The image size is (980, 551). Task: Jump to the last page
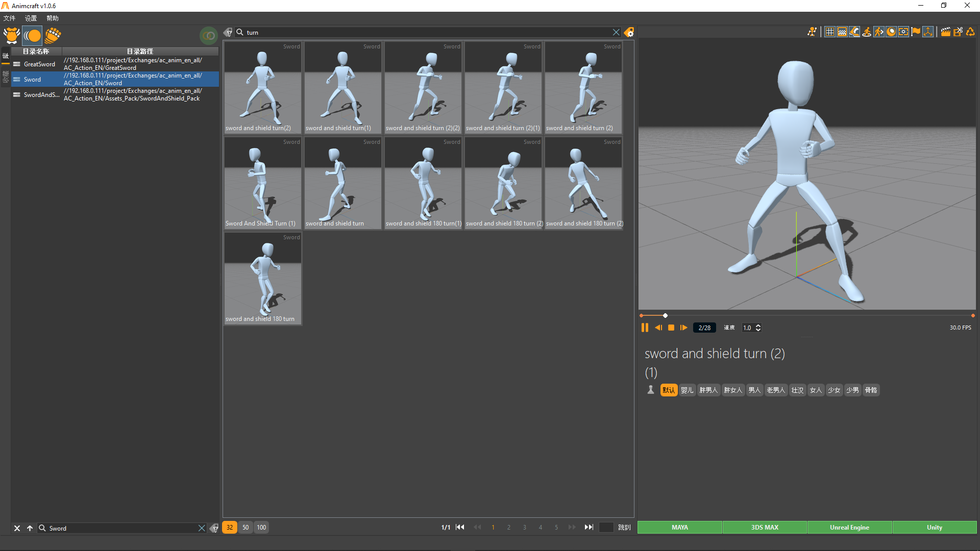pos(589,528)
